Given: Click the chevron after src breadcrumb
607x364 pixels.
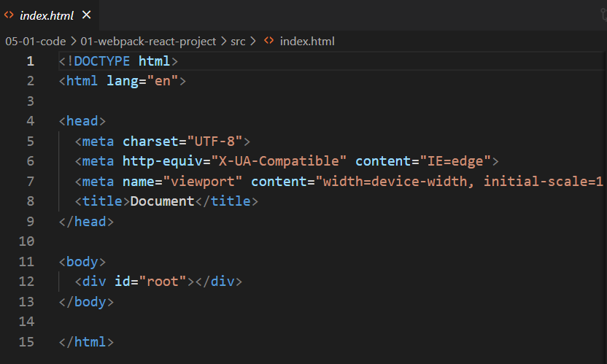Looking at the screenshot, I should click(253, 42).
